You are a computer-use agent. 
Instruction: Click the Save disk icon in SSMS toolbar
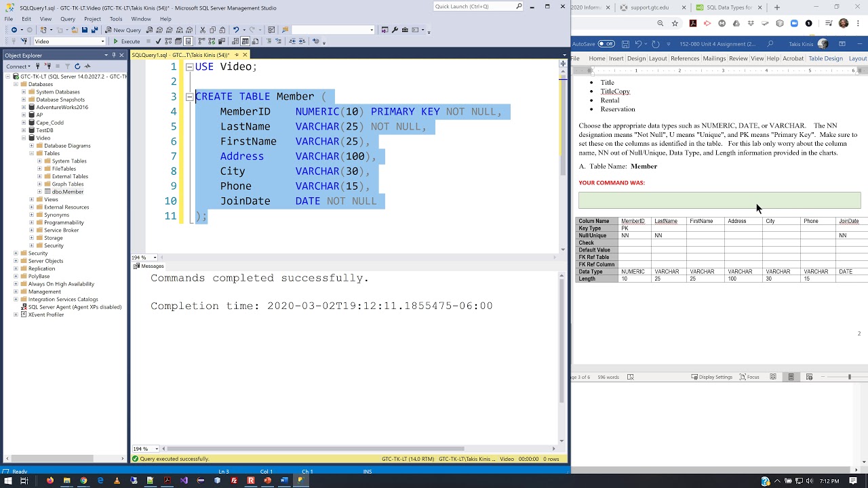coord(84,30)
